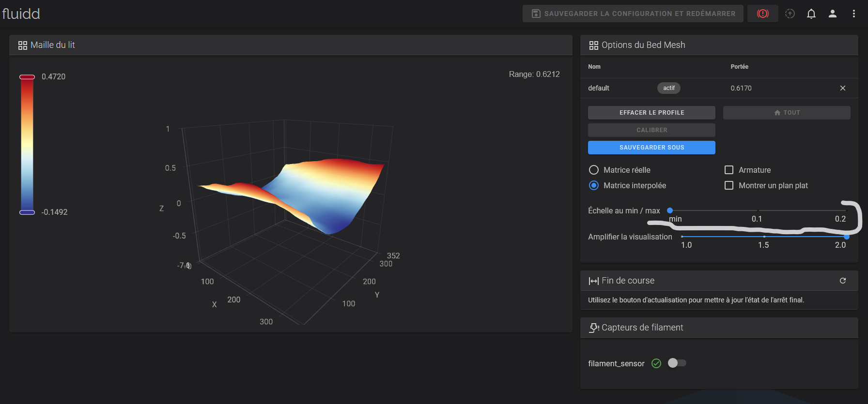Click the Capteurs de filament sensor icon
868x404 pixels.
coord(594,328)
